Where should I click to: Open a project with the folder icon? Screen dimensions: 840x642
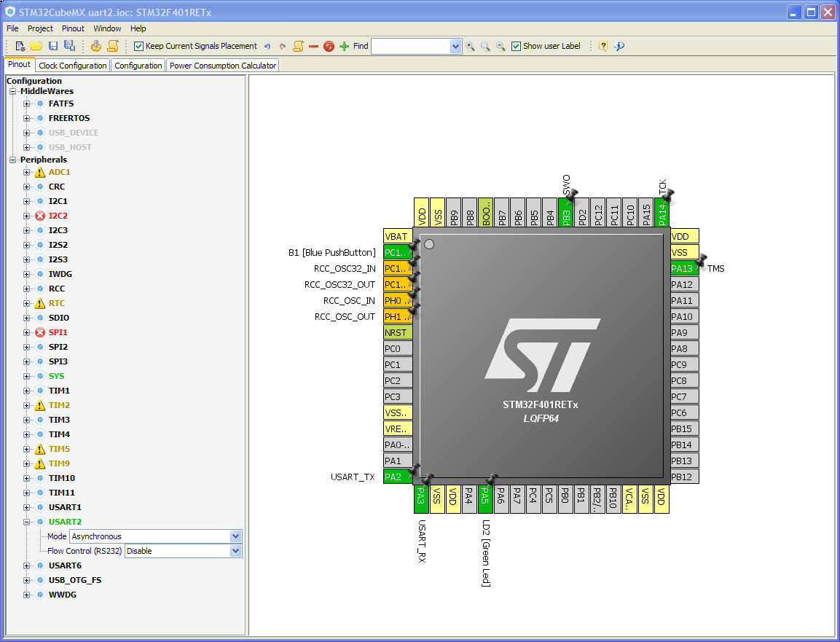[x=36, y=46]
